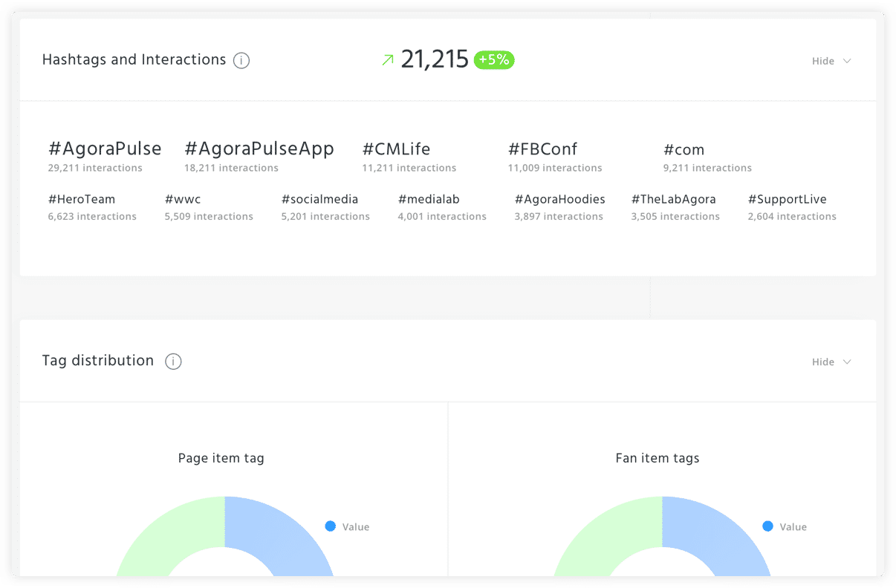Click the 3,505 interactions count
The image size is (896, 588).
click(x=675, y=217)
